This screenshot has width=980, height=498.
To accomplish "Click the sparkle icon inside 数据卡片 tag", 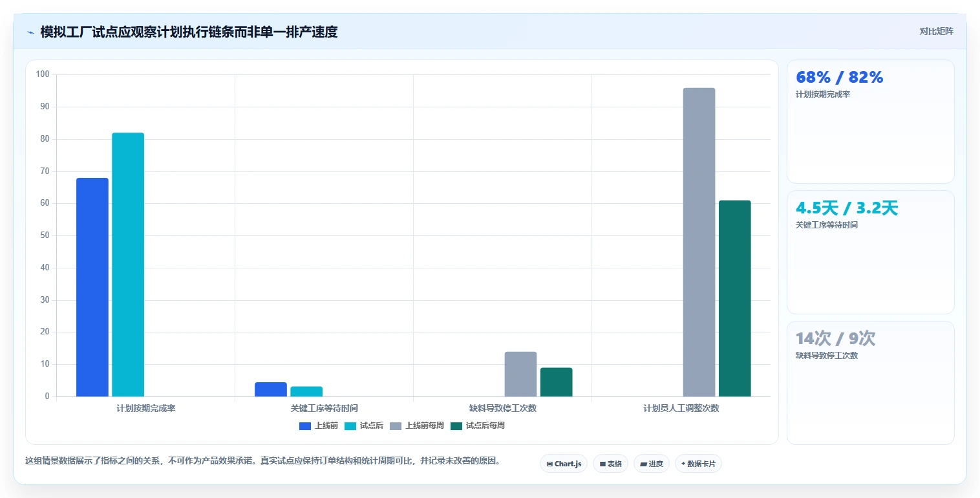I will click(x=683, y=464).
